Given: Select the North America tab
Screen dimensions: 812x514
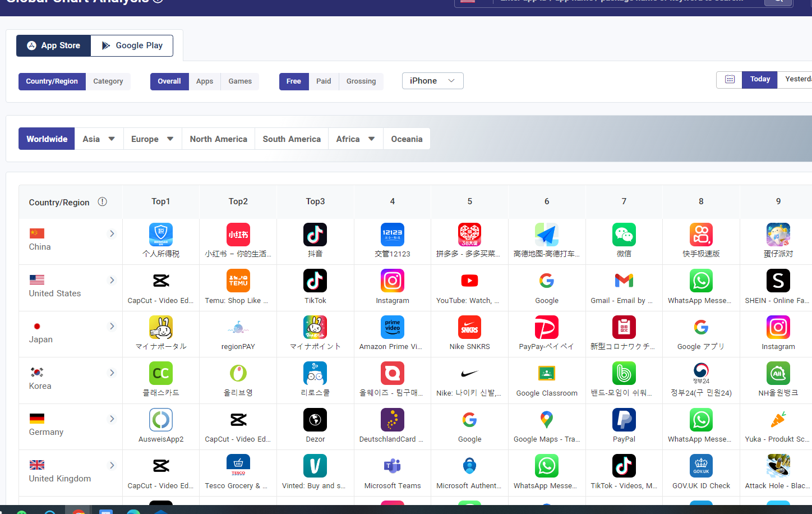Looking at the screenshot, I should pyautogui.click(x=218, y=139).
